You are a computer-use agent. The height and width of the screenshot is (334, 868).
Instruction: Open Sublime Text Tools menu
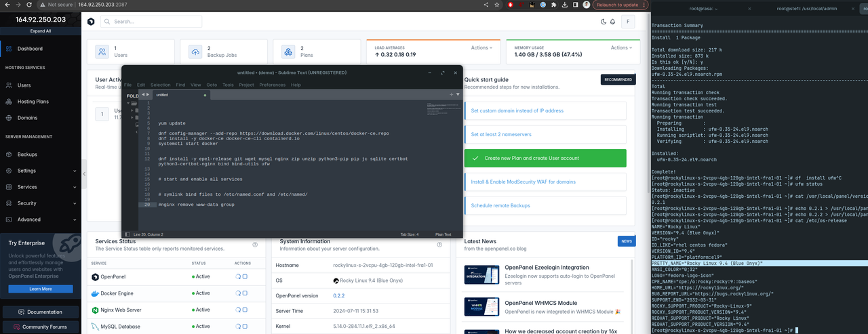(228, 85)
